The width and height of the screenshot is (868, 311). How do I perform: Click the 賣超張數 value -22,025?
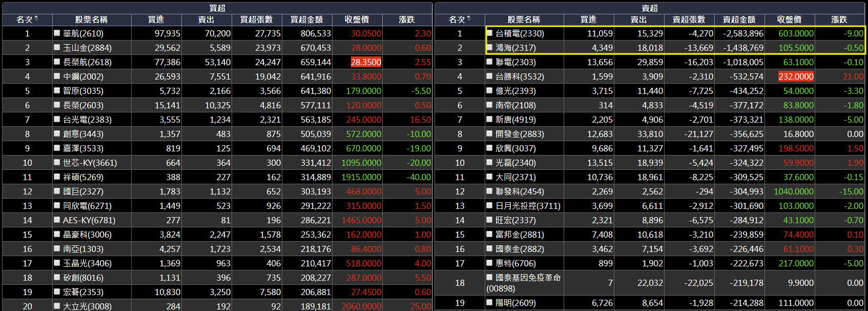click(698, 283)
